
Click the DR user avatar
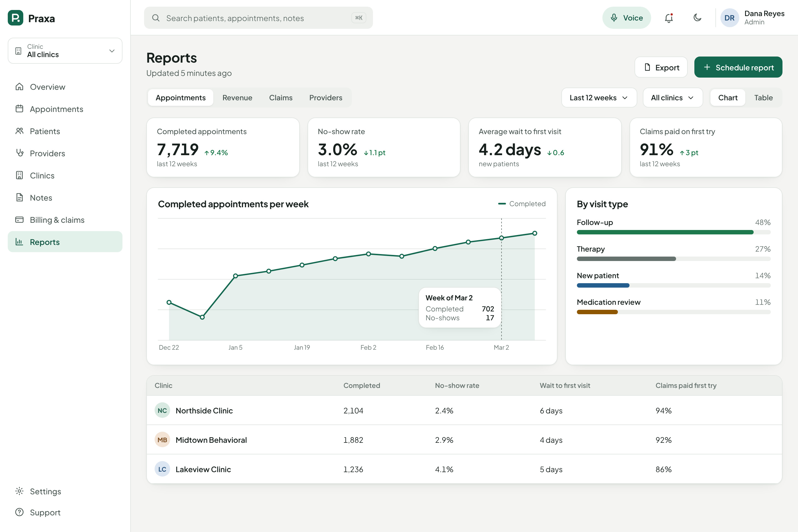(730, 18)
